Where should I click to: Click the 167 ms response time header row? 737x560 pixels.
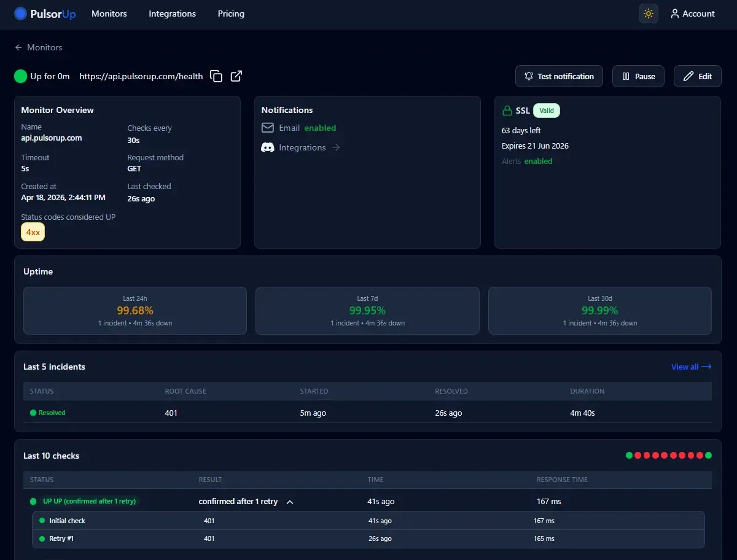click(x=549, y=502)
